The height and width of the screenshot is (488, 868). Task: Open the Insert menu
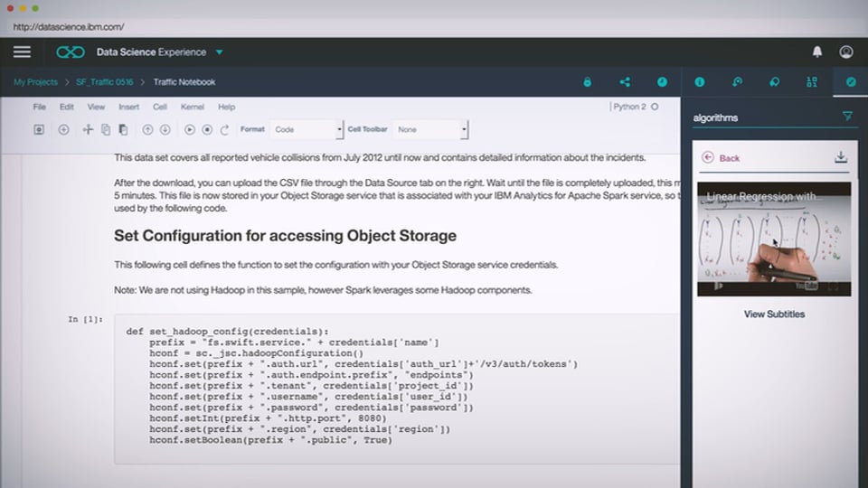(x=128, y=107)
